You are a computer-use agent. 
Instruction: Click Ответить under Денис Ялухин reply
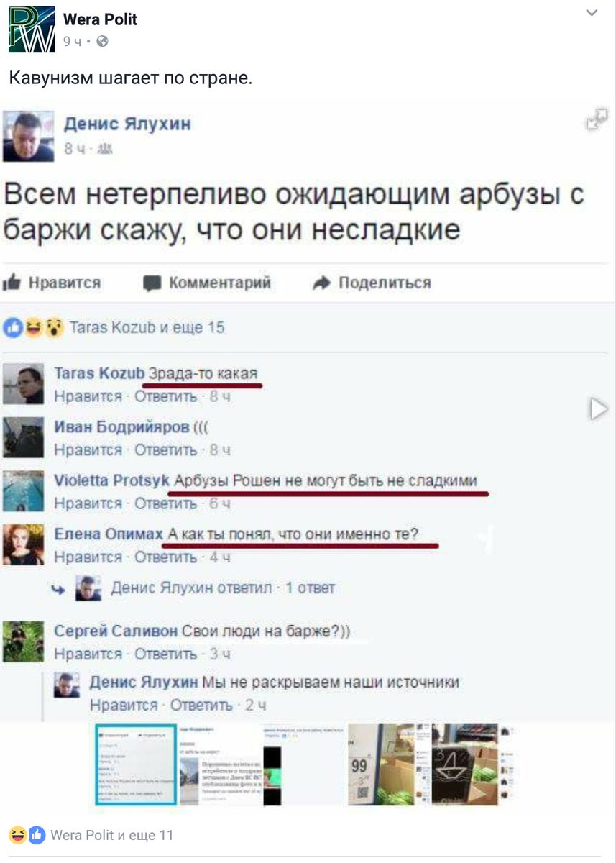click(201, 706)
